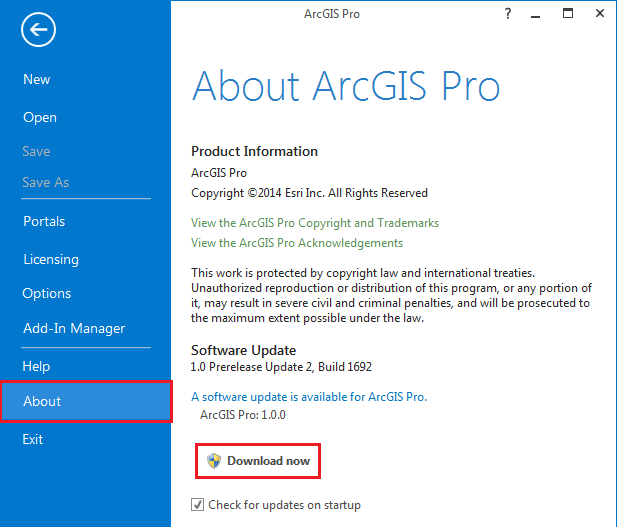This screenshot has height=527, width=619.
Task: Choose Save in the sidebar
Action: (x=36, y=151)
